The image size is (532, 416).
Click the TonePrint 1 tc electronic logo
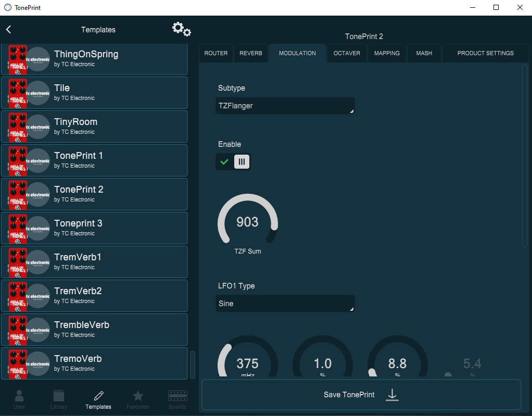tap(38, 161)
